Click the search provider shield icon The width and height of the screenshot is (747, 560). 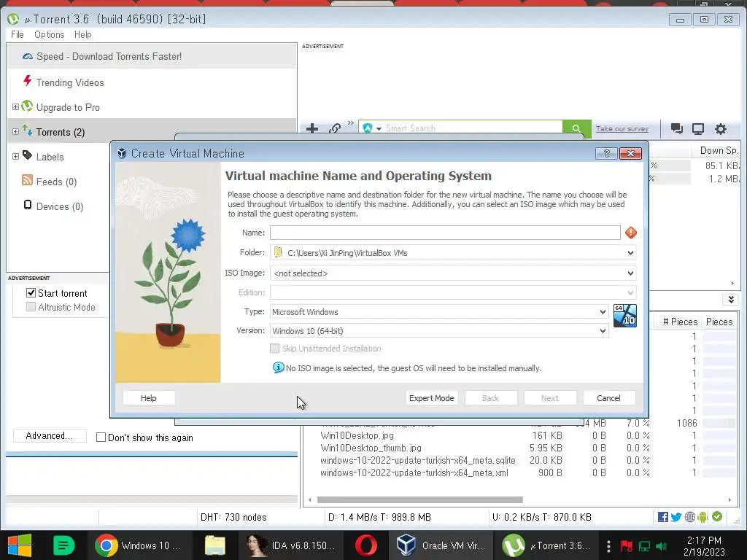[368, 128]
